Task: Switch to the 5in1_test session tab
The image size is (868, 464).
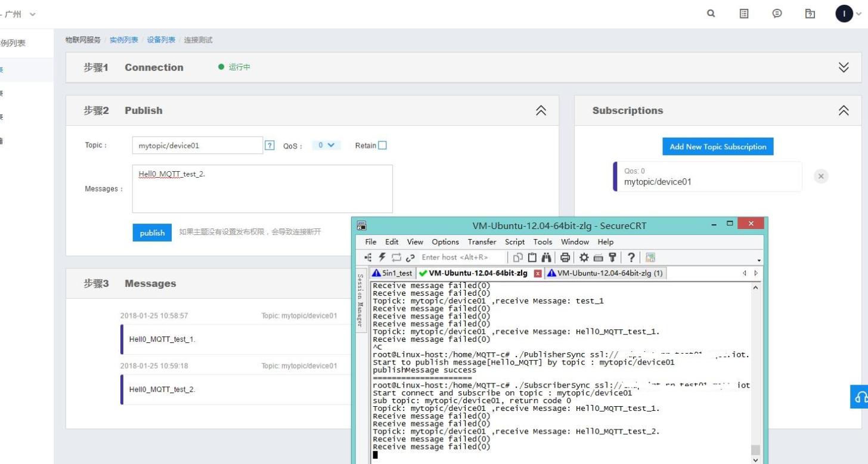Action: pos(392,273)
